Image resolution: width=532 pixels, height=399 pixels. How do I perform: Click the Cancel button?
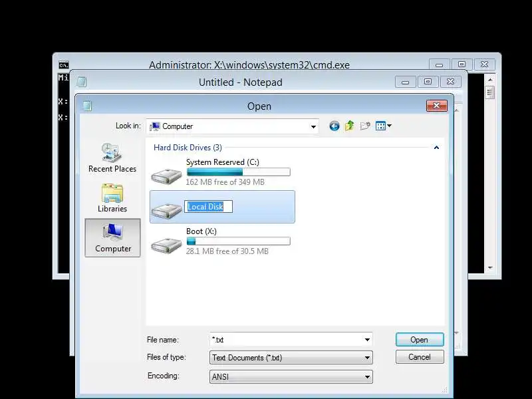[420, 357]
